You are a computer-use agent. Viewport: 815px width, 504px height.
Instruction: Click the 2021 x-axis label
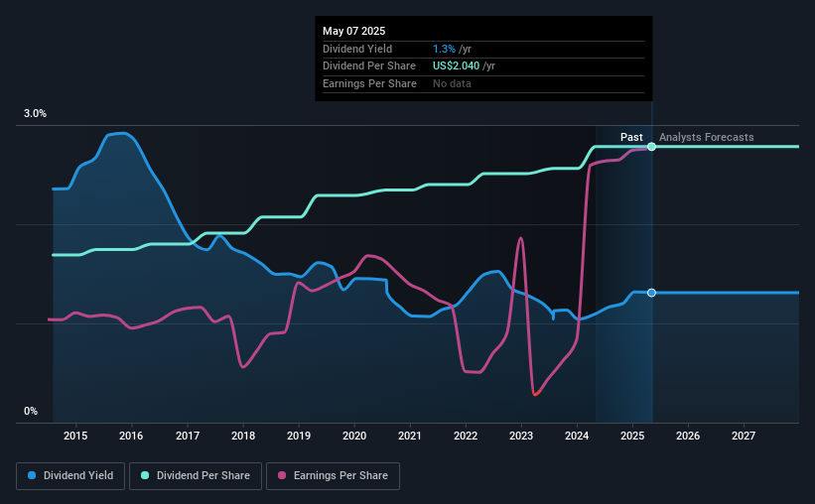tap(410, 436)
